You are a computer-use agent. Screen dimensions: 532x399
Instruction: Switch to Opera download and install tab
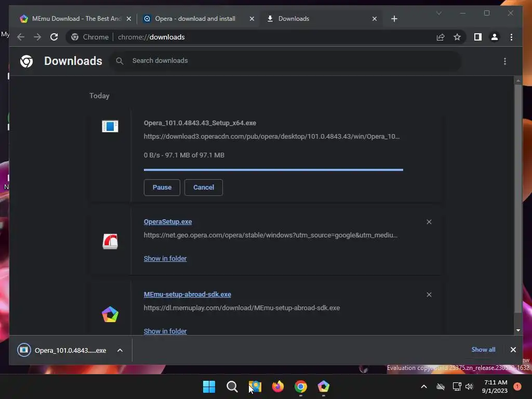198,19
